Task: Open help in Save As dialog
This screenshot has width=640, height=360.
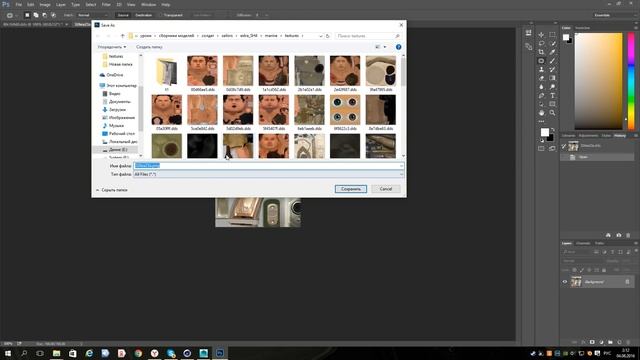Action: tap(398, 47)
